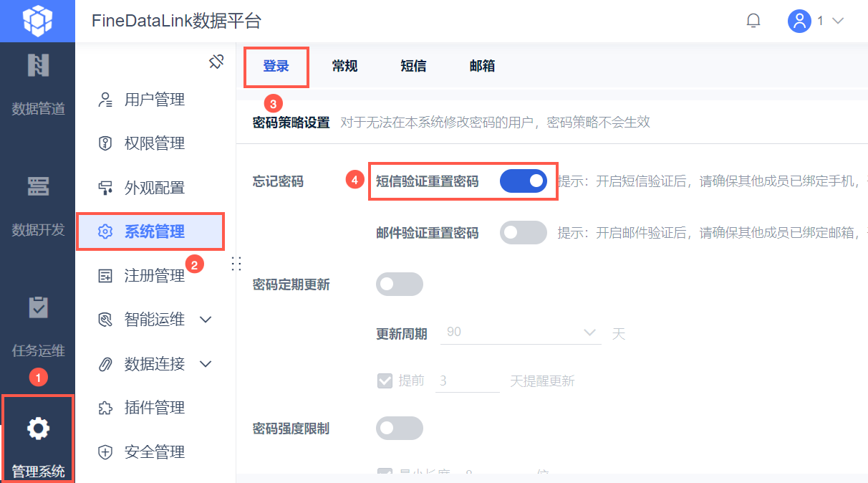
Task: Open 用户管理 from the sidebar
Action: (x=154, y=100)
